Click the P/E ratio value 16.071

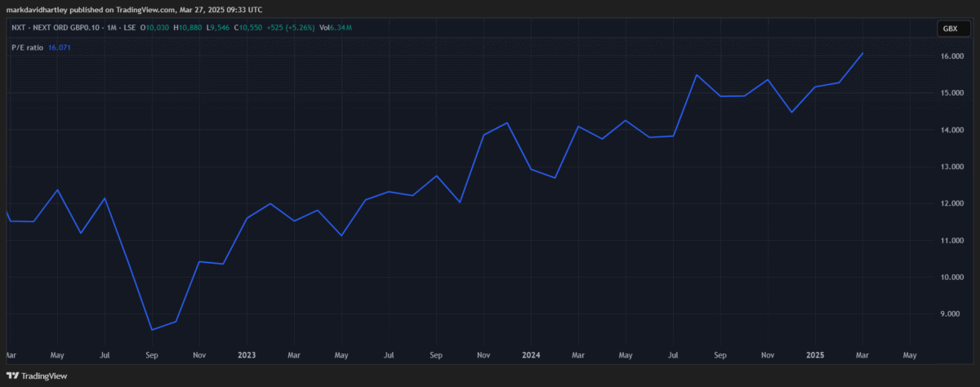(60, 48)
